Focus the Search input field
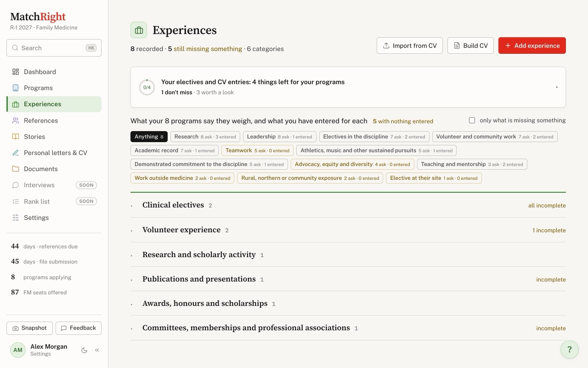Screen dimensions: 588x368 click(x=54, y=48)
